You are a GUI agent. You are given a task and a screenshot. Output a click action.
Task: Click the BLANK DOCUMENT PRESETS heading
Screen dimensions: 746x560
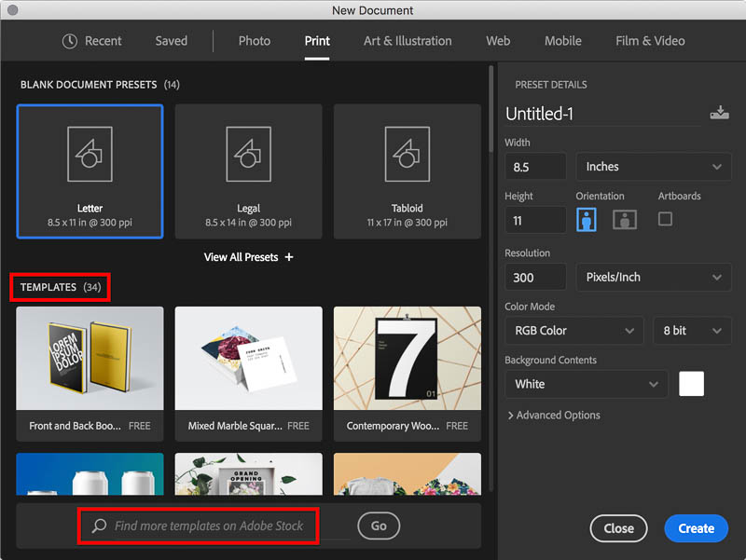pos(89,85)
